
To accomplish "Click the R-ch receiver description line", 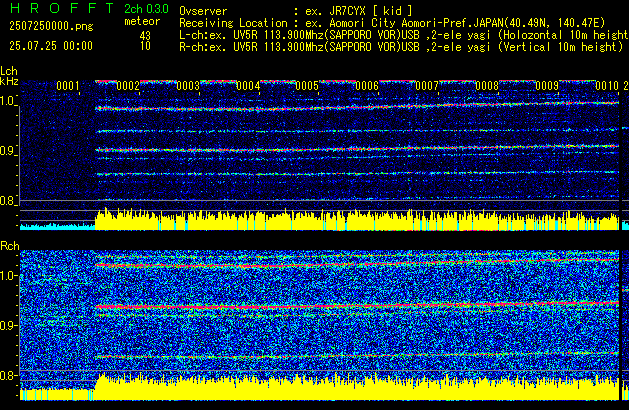I will (401, 47).
